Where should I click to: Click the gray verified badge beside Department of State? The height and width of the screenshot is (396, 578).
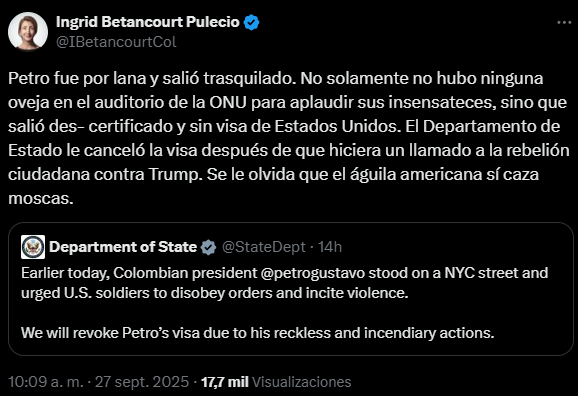point(208,247)
